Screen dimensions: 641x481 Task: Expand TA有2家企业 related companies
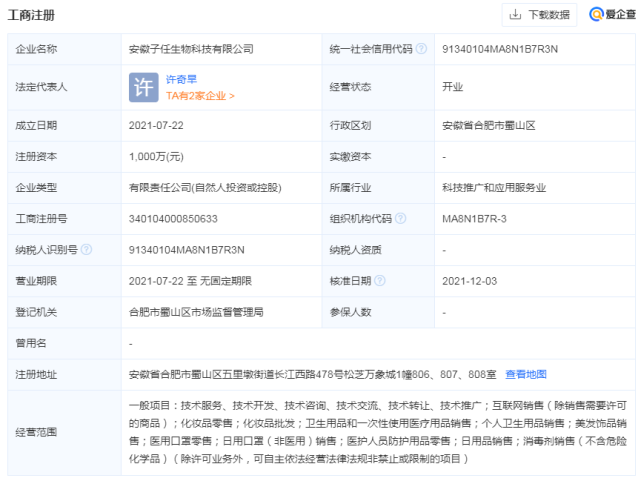coord(200,96)
